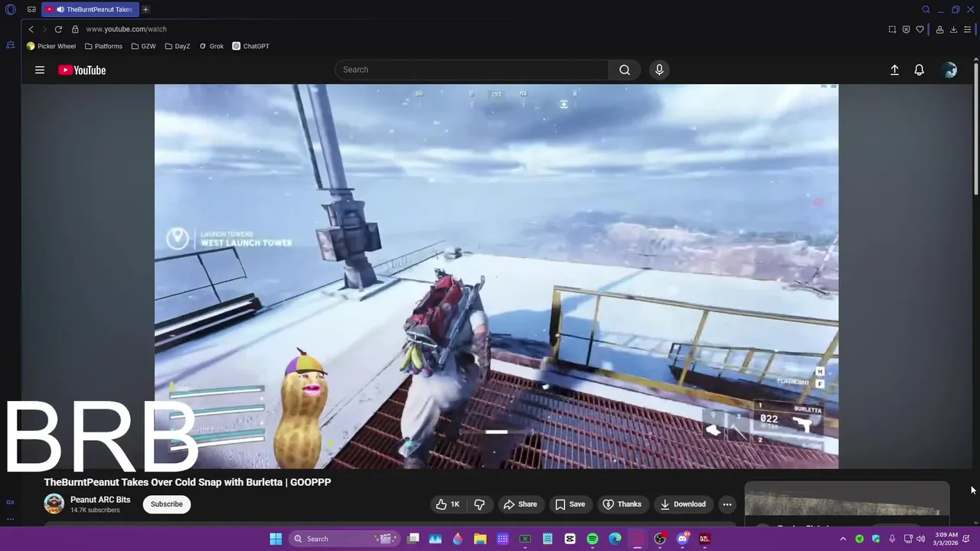980x551 pixels.
Task: Expand the GZW bookmark folder
Action: click(x=143, y=46)
